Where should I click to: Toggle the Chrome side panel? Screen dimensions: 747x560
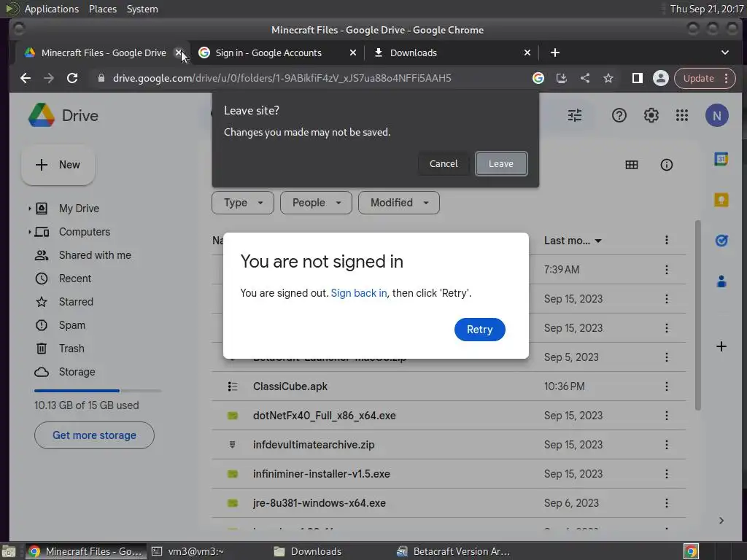tap(637, 78)
